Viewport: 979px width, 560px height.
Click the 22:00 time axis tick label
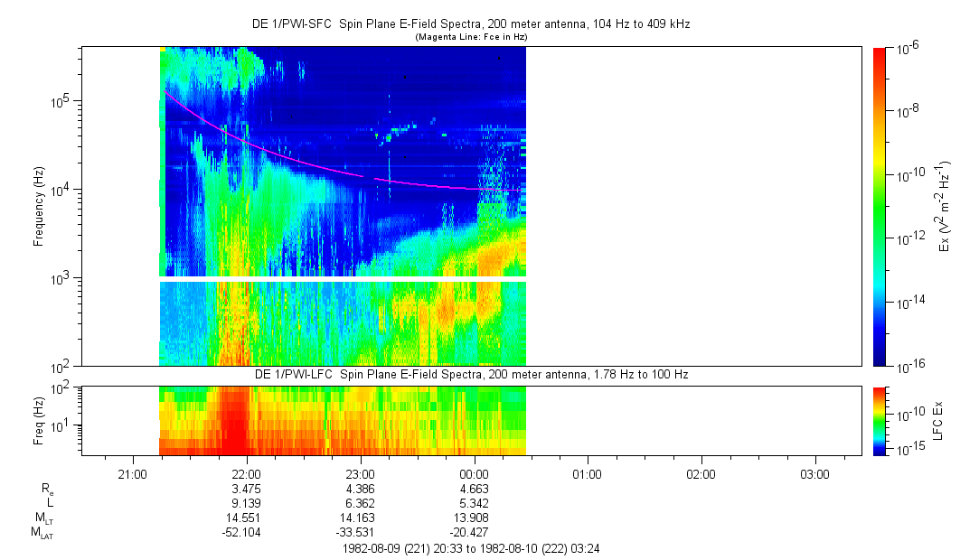(x=247, y=473)
